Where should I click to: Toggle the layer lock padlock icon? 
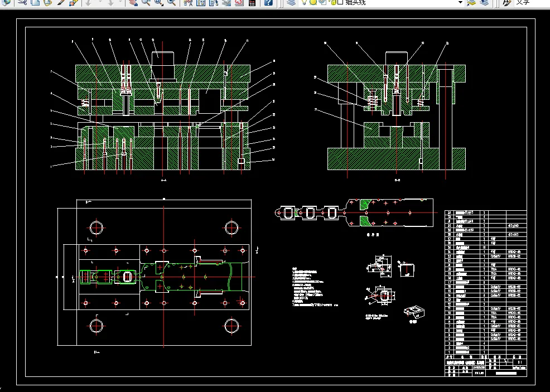334,2
